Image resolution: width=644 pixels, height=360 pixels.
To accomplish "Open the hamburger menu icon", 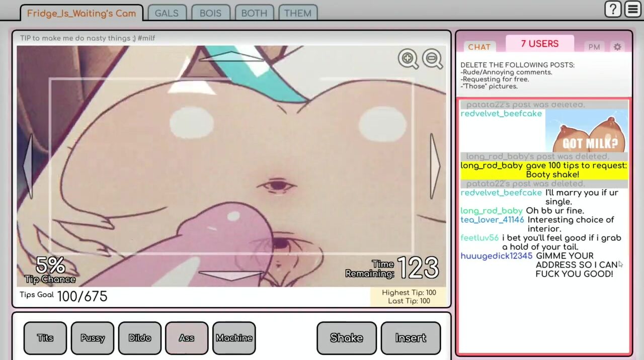I will 632,9.
